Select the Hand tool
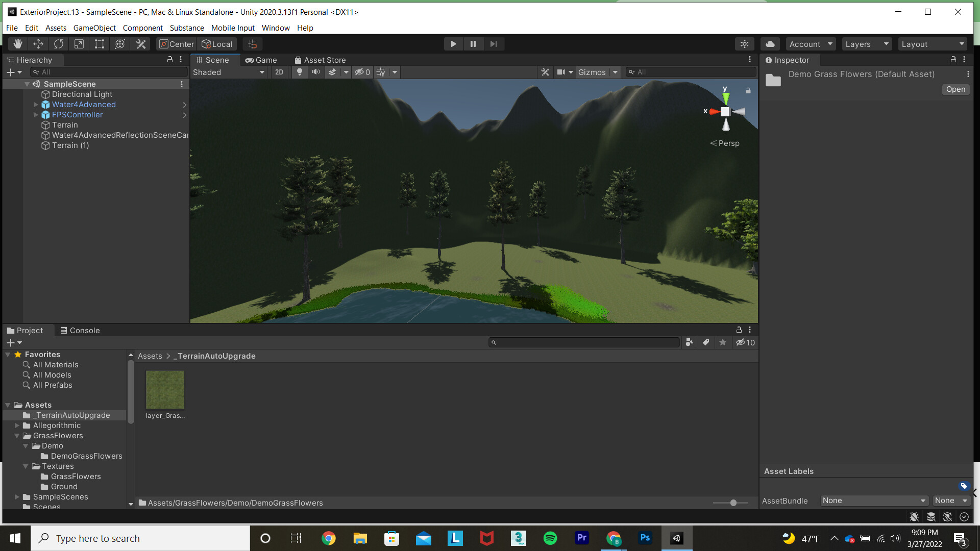This screenshot has width=980, height=551. click(x=17, y=44)
